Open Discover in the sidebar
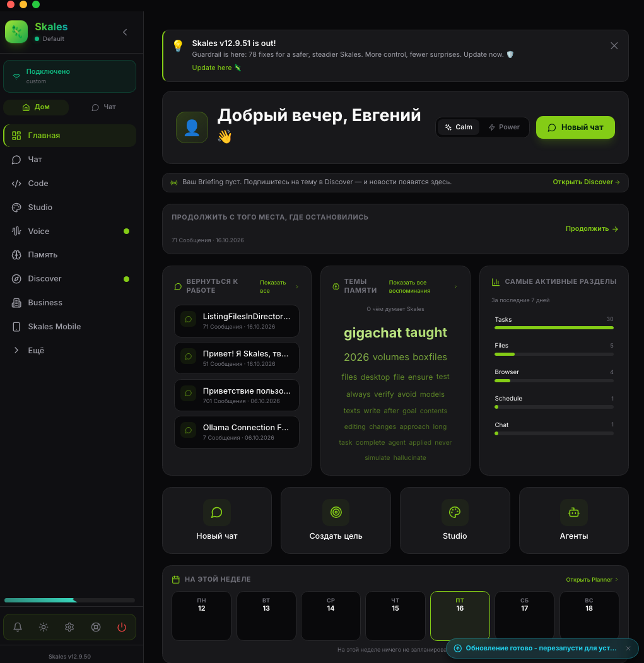Screen dimensions: 644x663 pos(70,279)
